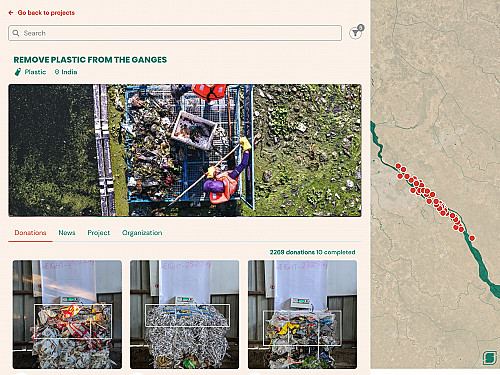Focus the Search input field
The height and width of the screenshot is (375, 500).
(175, 33)
